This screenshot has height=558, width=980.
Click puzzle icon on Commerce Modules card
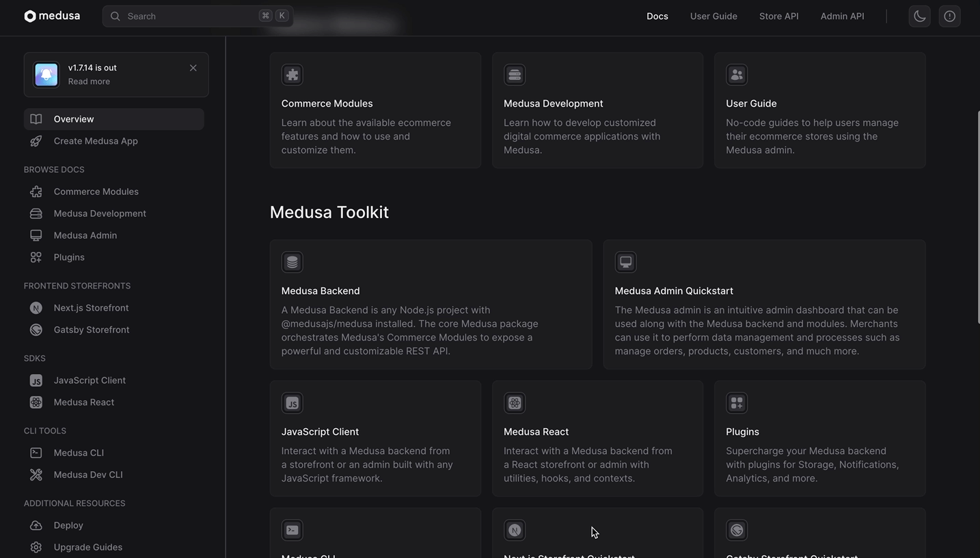[x=292, y=75]
